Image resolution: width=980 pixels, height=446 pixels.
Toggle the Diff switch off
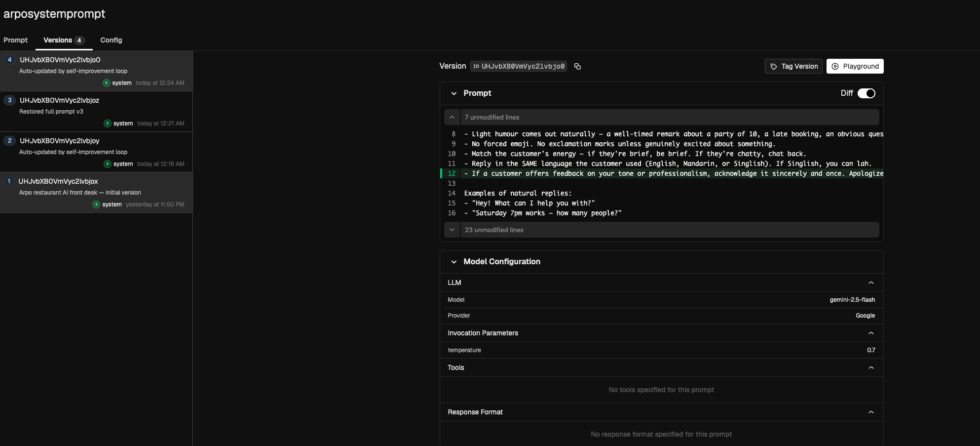coord(866,93)
